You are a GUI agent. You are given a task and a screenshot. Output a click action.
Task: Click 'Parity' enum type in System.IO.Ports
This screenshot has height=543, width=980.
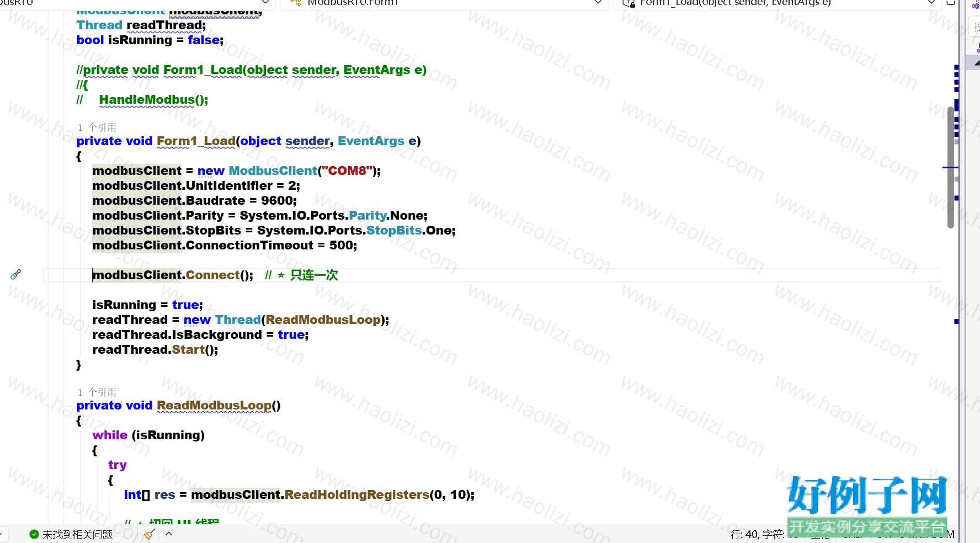tap(367, 215)
